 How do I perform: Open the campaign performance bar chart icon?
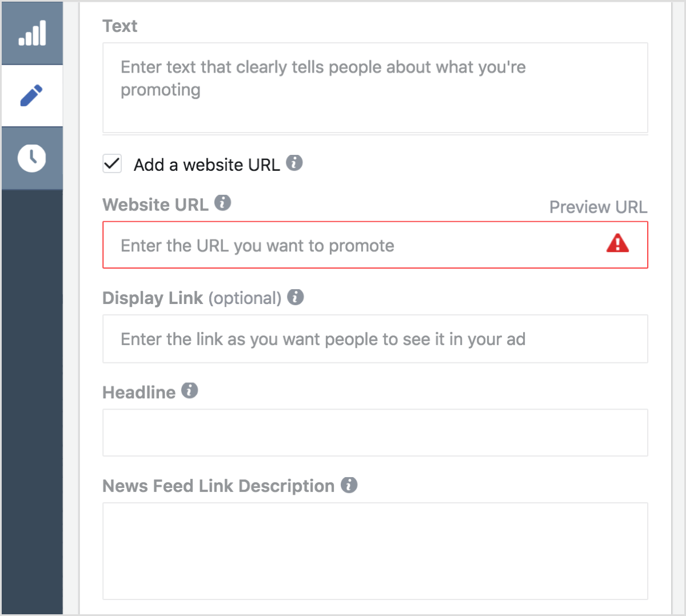pyautogui.click(x=32, y=33)
